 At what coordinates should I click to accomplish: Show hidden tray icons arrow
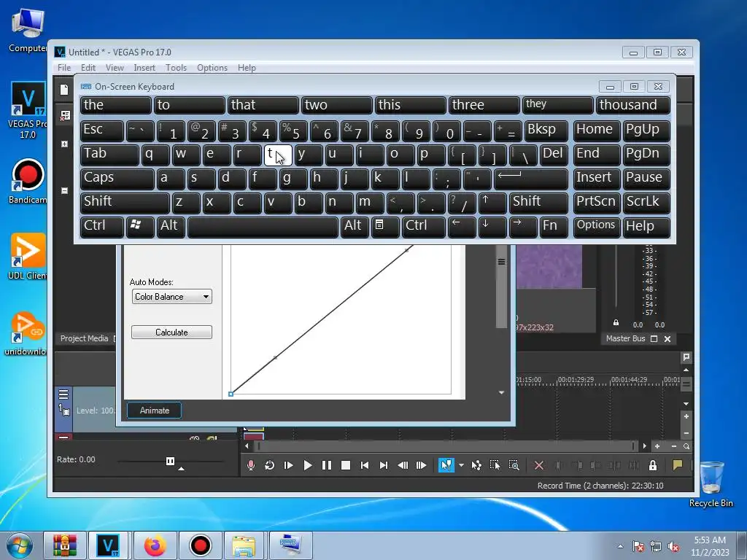pos(620,546)
